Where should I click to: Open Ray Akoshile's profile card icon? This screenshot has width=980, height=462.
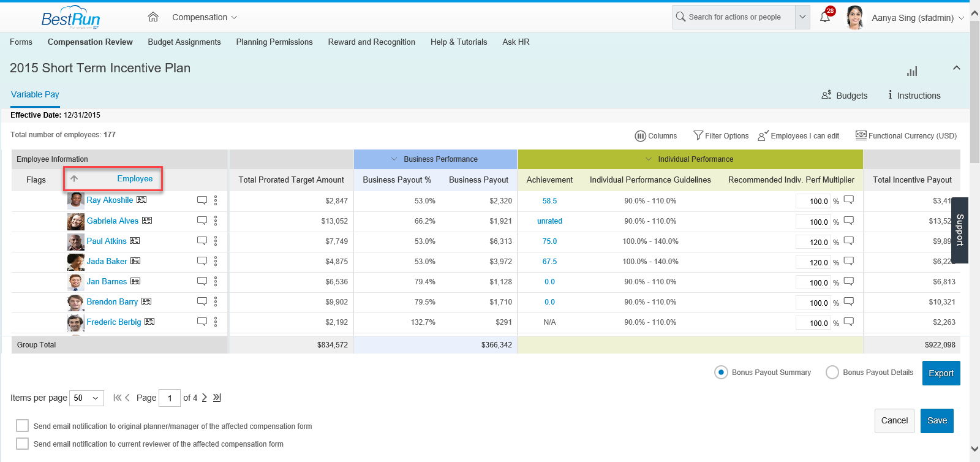tap(141, 200)
